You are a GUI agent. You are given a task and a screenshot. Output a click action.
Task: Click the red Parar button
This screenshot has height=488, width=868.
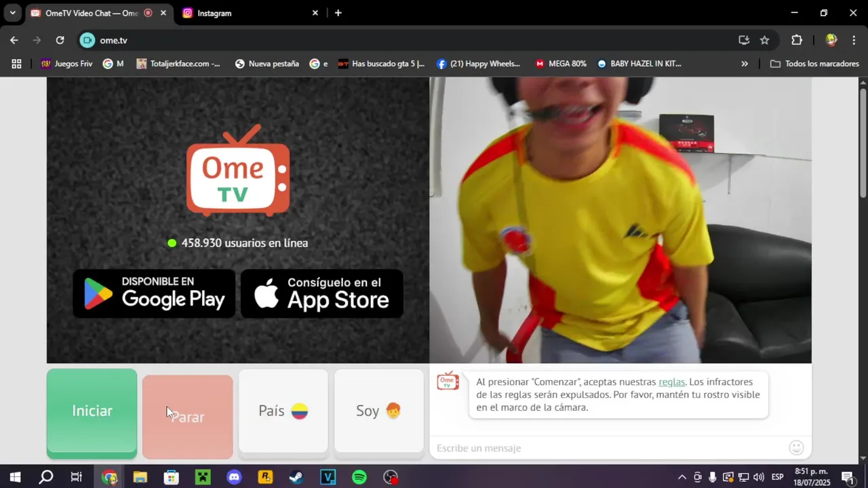(188, 417)
